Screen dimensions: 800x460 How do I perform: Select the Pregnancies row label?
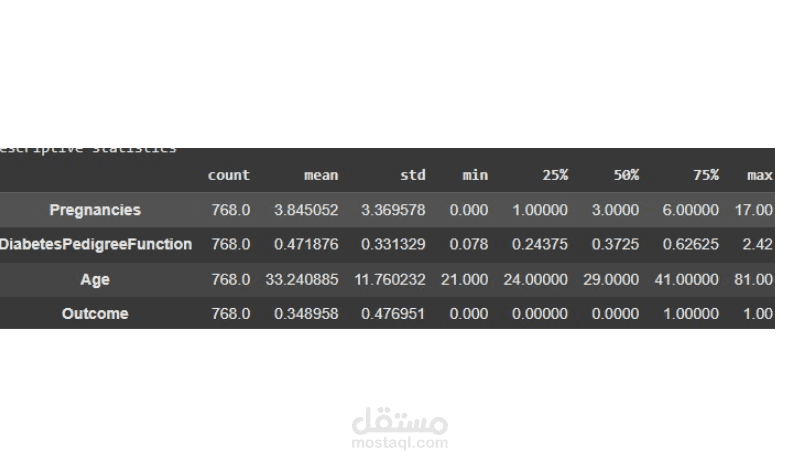pos(95,210)
